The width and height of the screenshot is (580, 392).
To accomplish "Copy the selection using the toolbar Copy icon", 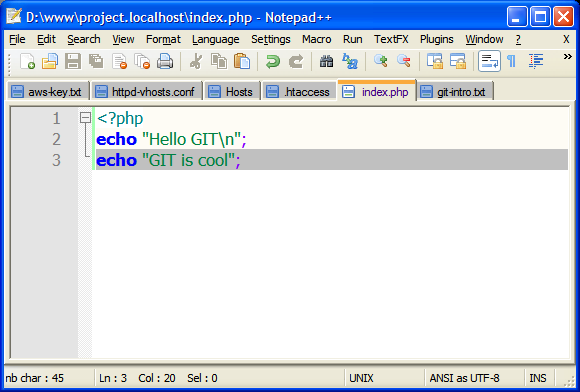I will coord(219,61).
